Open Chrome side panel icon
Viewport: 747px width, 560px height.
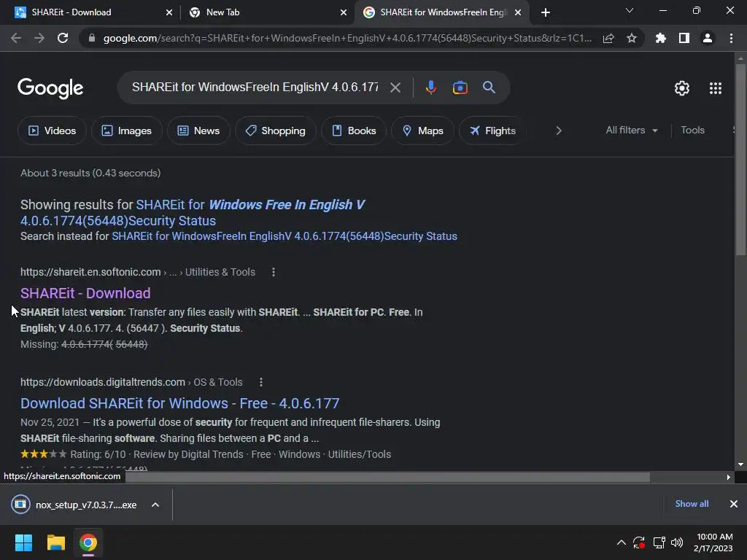(684, 38)
